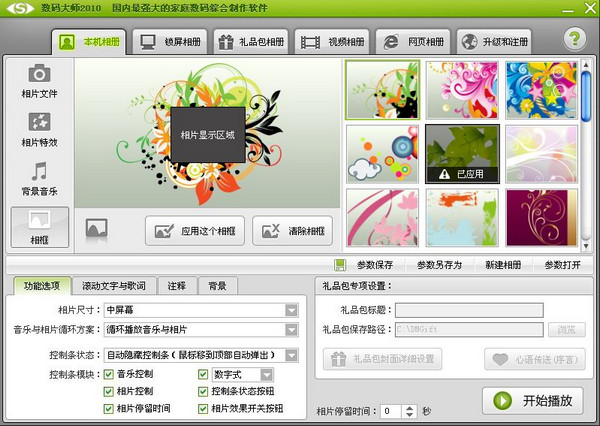Expand 控制条状态 dropdown list
Image resolution: width=600 pixels, height=426 pixels.
click(291, 355)
